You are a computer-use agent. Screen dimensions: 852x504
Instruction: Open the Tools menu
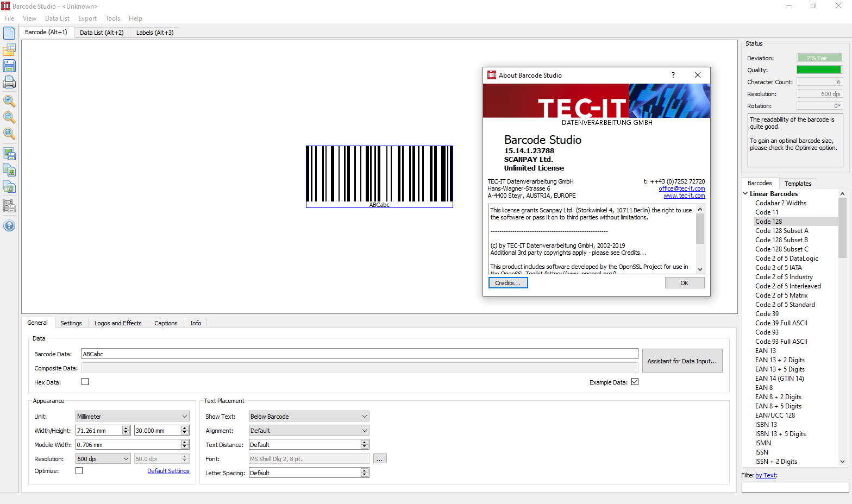pyautogui.click(x=113, y=18)
